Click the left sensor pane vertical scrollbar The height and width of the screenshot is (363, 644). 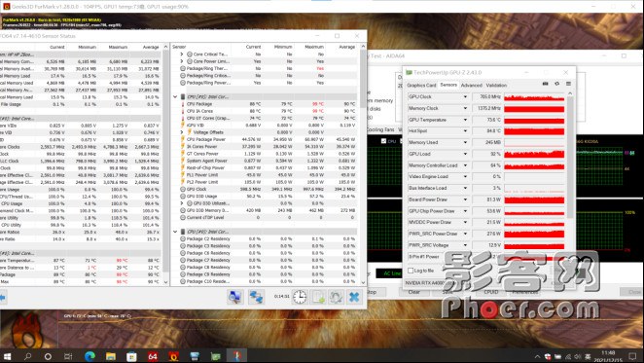coord(165,164)
